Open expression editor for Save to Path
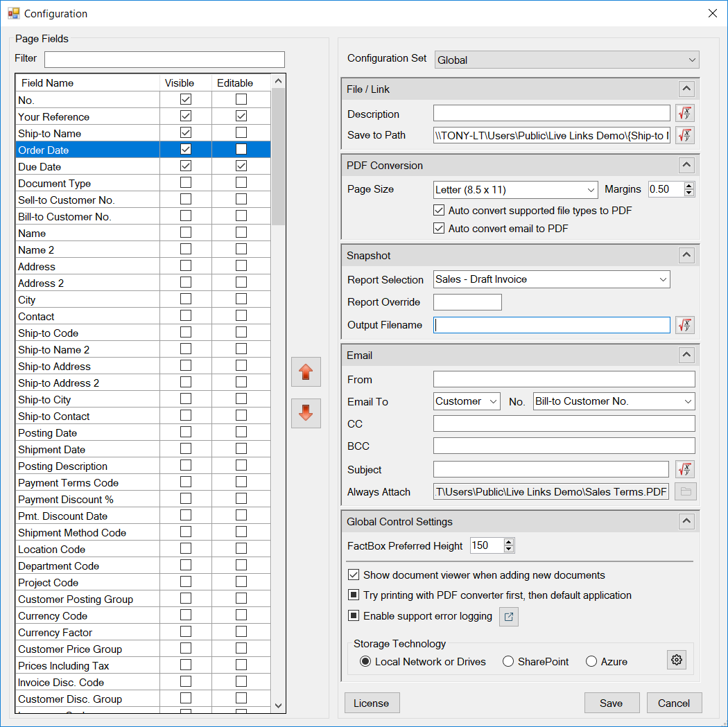Image resolution: width=728 pixels, height=727 pixels. [685, 135]
